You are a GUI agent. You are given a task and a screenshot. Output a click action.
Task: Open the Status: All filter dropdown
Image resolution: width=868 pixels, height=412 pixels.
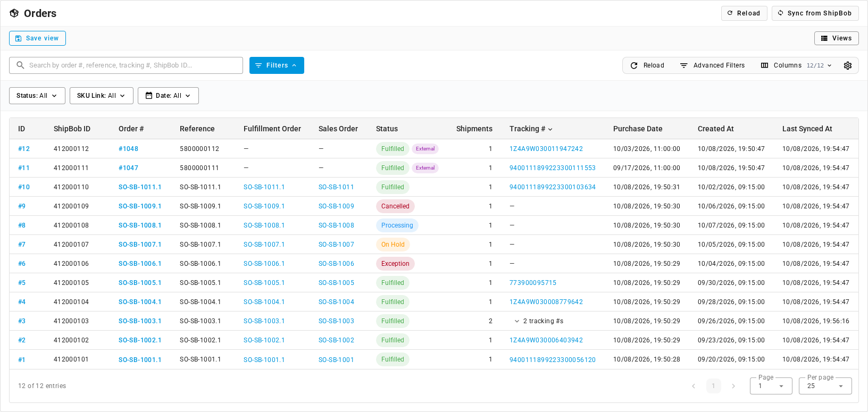(x=37, y=96)
